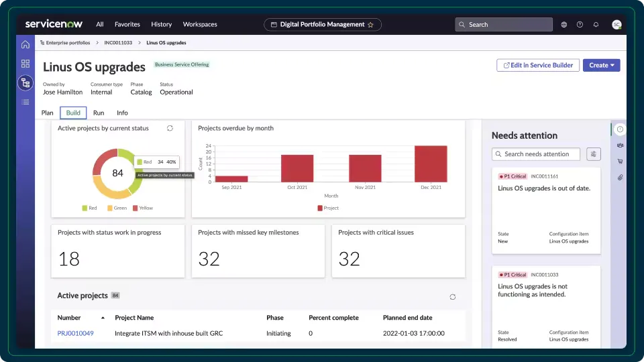Screen dimensions: 644x362
Task: Switch to the Plan tab
Action: tap(48, 113)
